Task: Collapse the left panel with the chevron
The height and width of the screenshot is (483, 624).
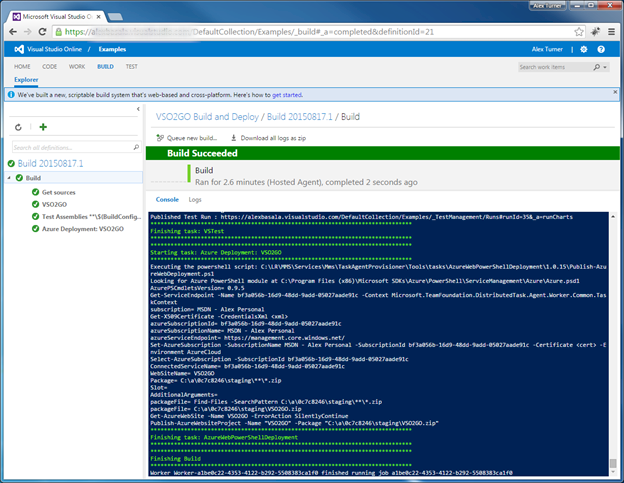Action: tap(138, 109)
